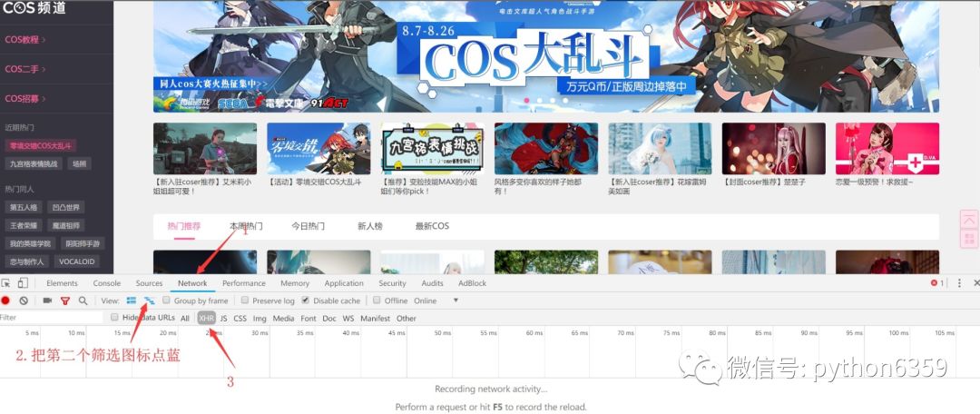Click the red error count indicator
Image resolution: width=980 pixels, height=414 pixels.
937,283
